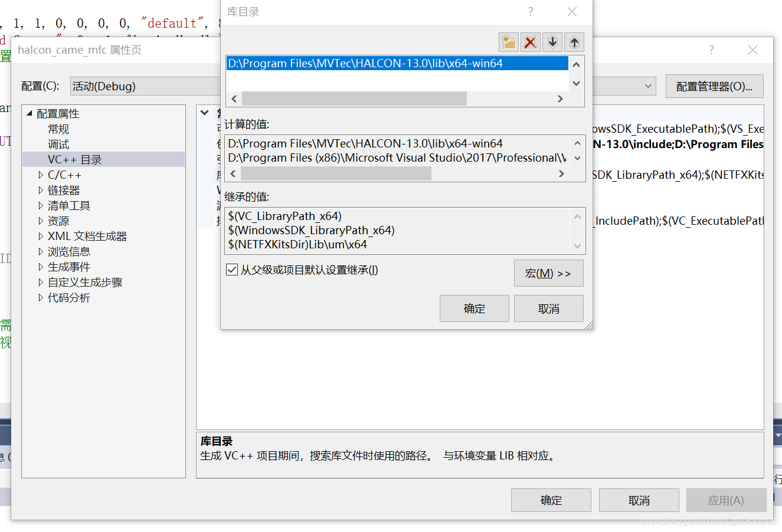Click $(WindowsSDK_LibraryPath_x64) inherited value
This screenshot has height=532, width=782.
(312, 230)
